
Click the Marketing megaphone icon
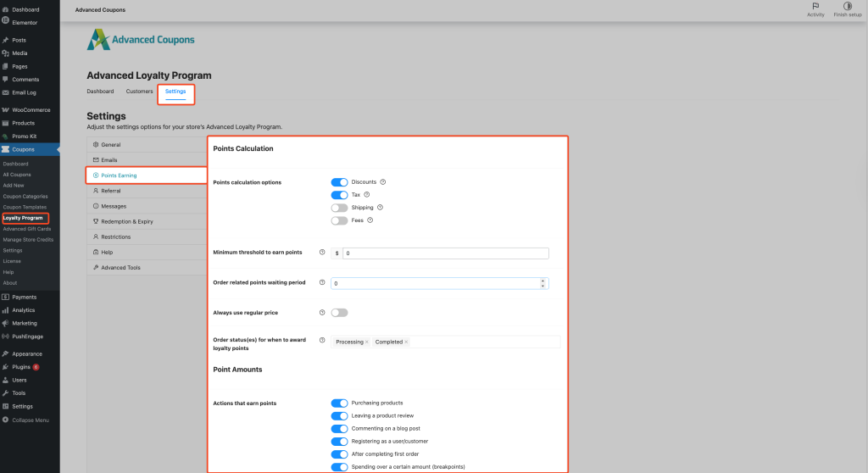6,323
